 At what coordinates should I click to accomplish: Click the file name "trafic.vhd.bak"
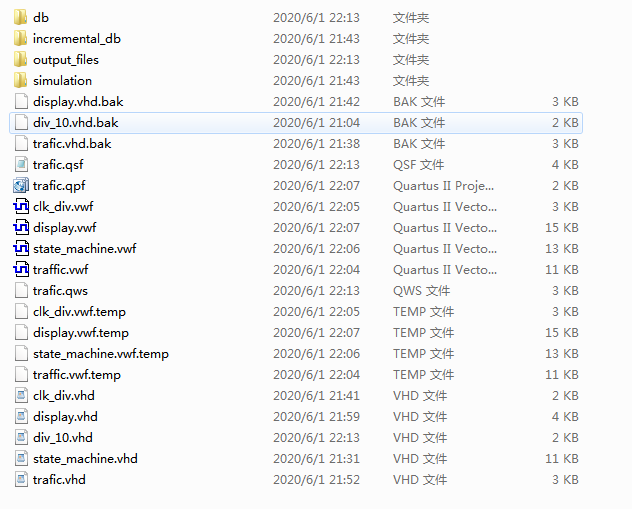click(72, 143)
